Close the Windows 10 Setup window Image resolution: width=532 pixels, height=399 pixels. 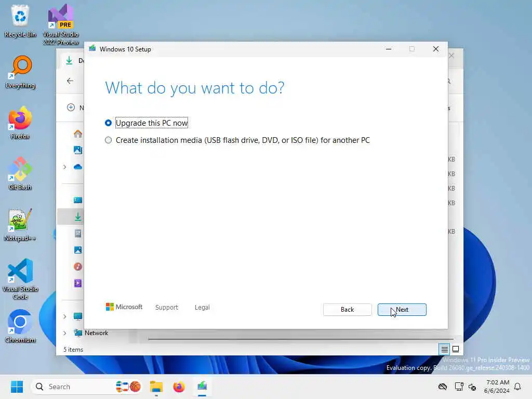tap(436, 49)
